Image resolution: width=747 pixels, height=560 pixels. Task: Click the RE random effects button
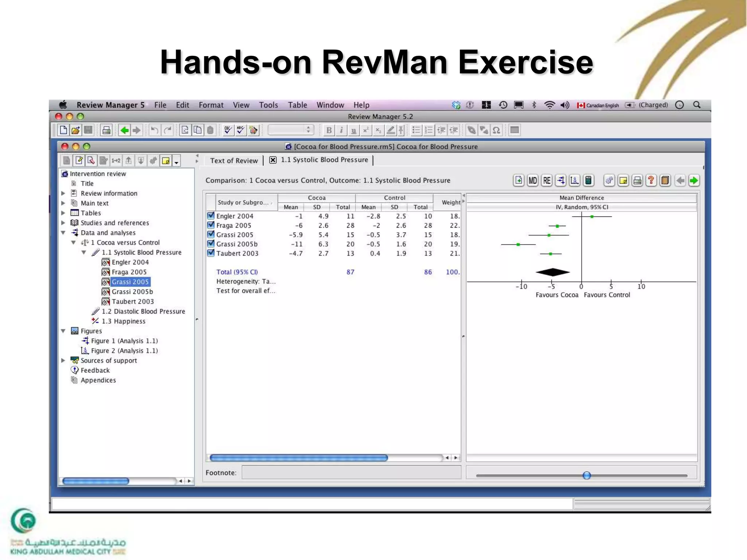click(x=546, y=180)
